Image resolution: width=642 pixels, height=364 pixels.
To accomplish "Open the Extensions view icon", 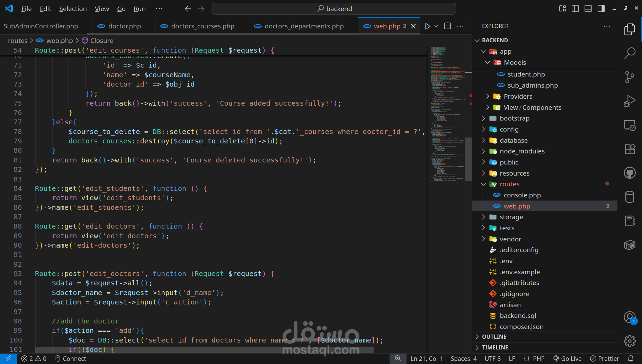I will click(x=630, y=149).
